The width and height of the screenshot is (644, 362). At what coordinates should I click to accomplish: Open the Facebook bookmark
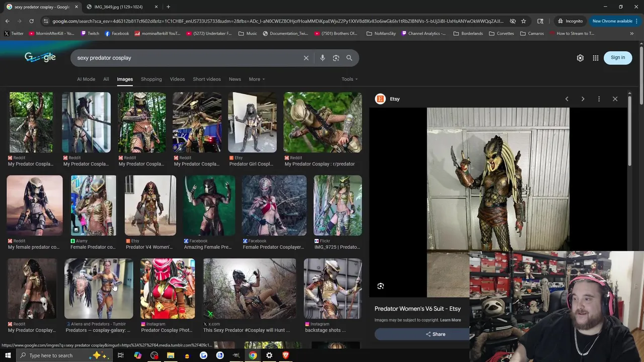point(117,34)
